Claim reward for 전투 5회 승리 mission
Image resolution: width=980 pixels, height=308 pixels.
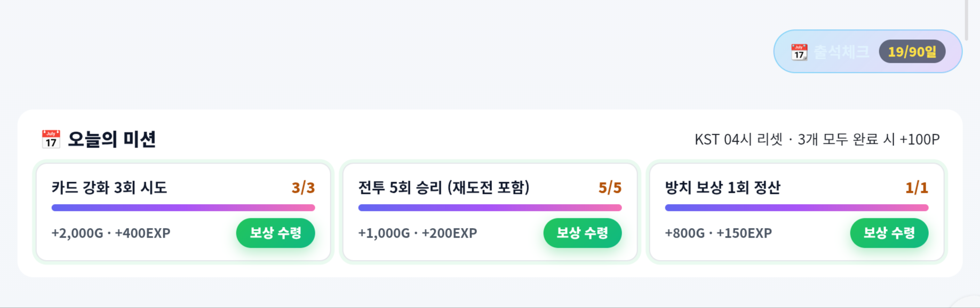click(x=583, y=233)
